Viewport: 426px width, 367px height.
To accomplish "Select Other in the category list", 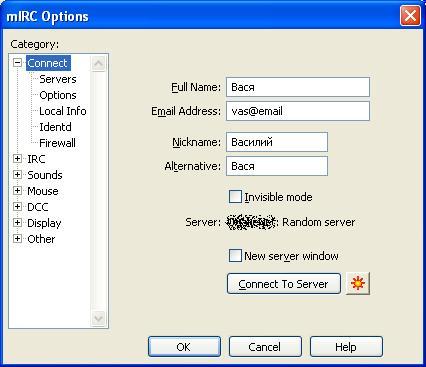I will [41, 239].
